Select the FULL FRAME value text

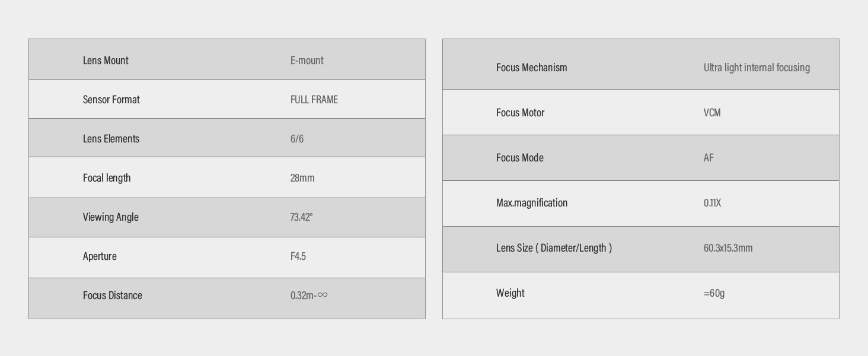tap(314, 100)
